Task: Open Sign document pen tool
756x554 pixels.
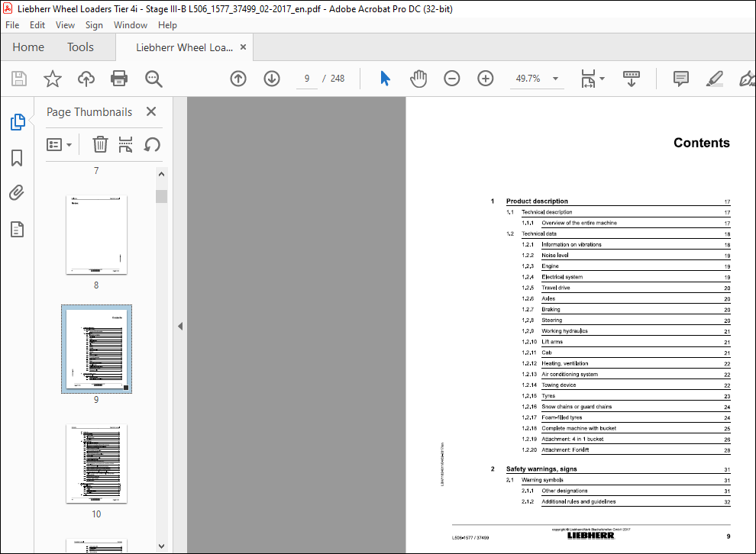Action: coord(747,79)
